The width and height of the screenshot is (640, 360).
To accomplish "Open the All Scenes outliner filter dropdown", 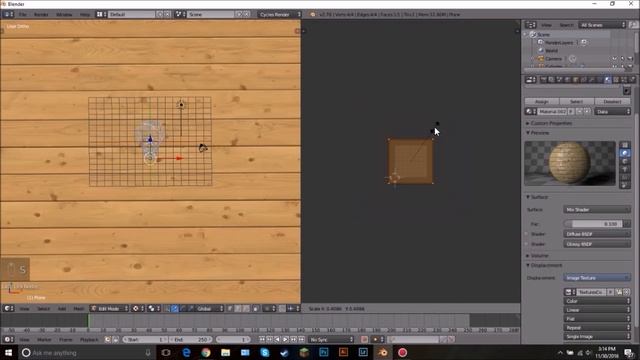I will point(602,25).
